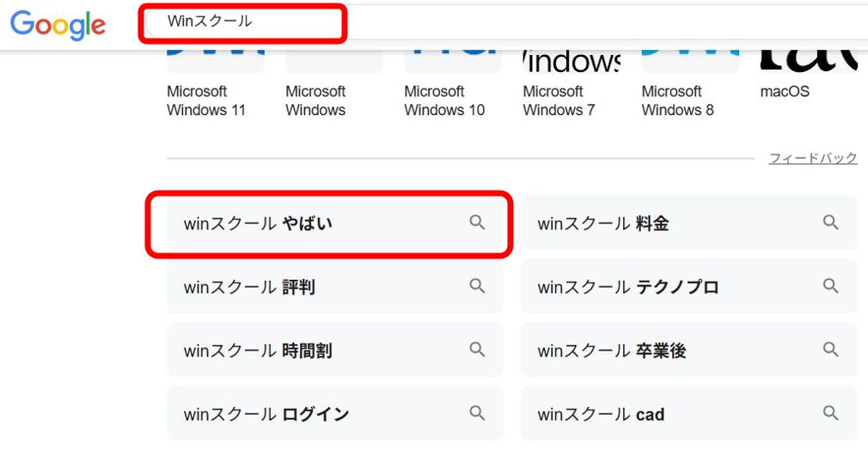Click magnifier icon in 卒業後 suggestion
This screenshot has height=450, width=868.
coord(830,350)
